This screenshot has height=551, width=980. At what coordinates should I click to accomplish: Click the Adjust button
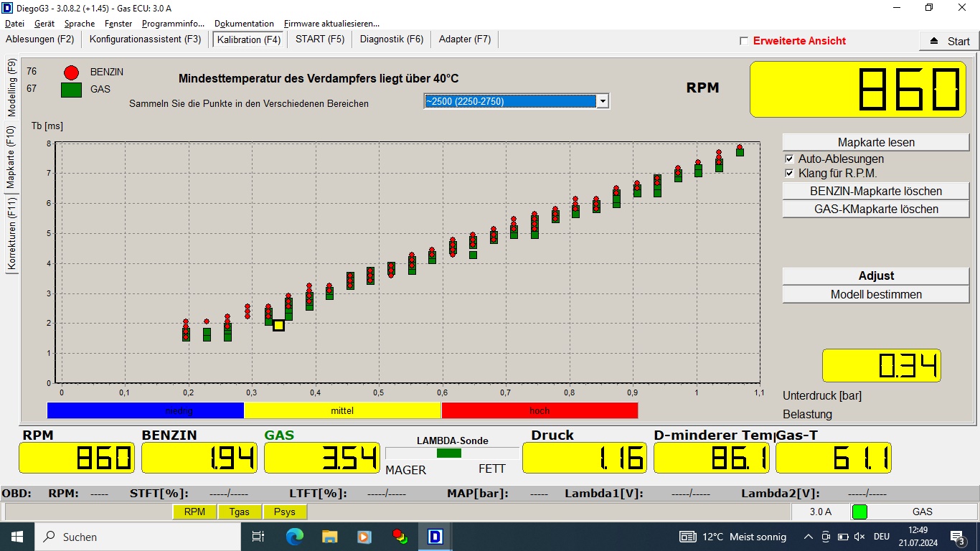[x=876, y=275]
